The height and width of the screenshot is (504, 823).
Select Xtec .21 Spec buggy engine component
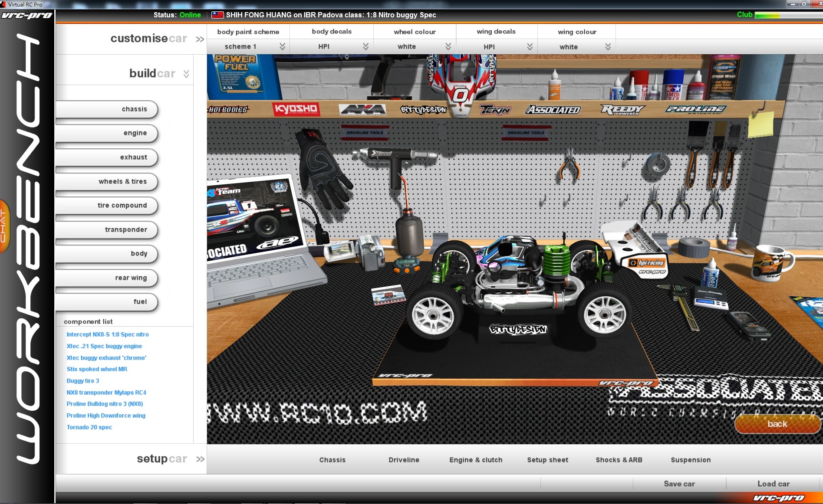pyautogui.click(x=104, y=346)
